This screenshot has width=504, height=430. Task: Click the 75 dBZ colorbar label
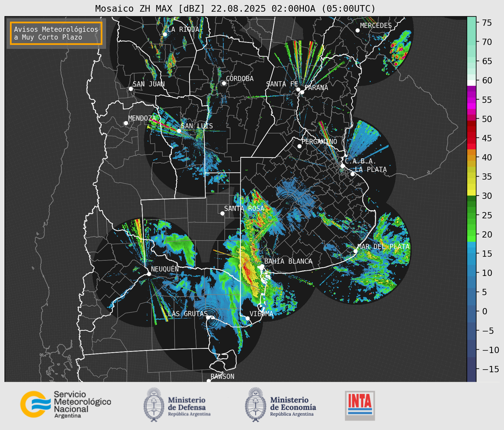[x=487, y=23]
